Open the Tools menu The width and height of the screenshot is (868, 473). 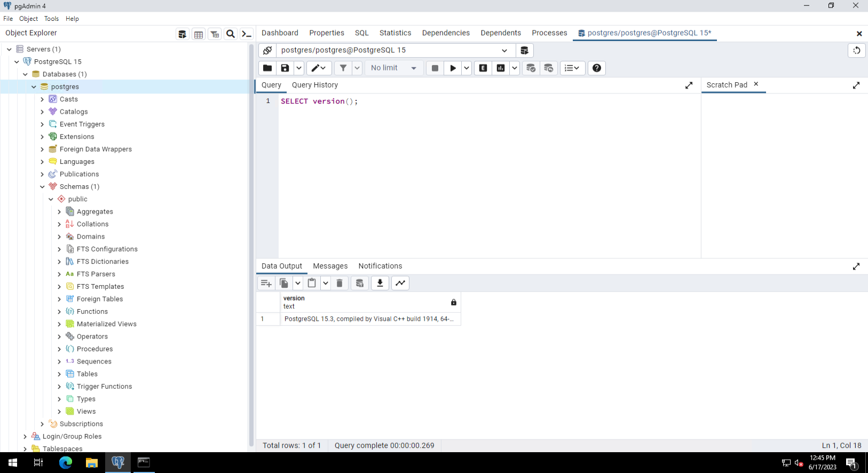click(x=51, y=19)
